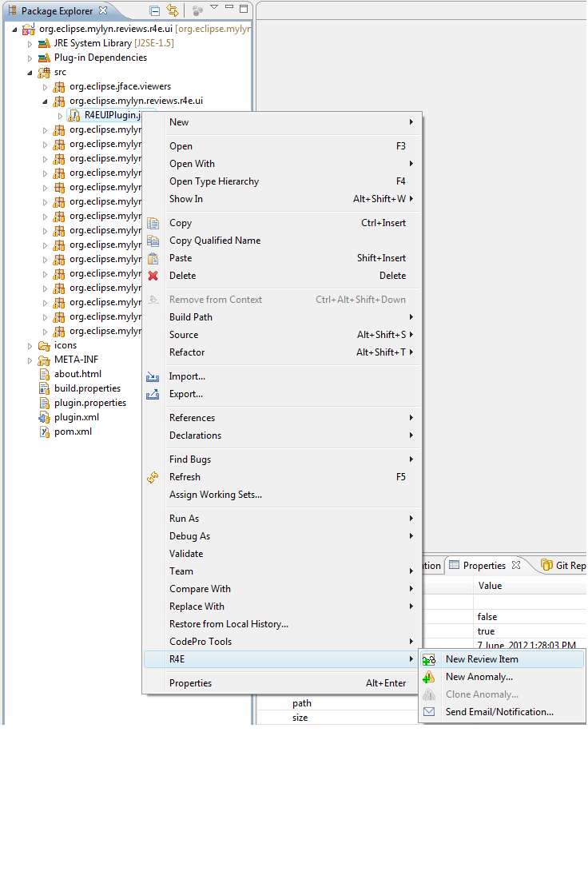Click the Export icon in context menu

(153, 395)
